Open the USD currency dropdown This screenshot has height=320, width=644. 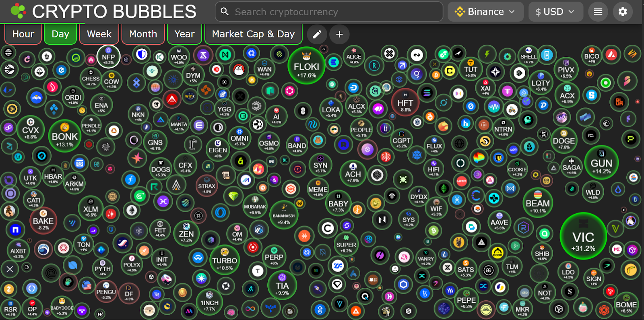click(x=555, y=12)
